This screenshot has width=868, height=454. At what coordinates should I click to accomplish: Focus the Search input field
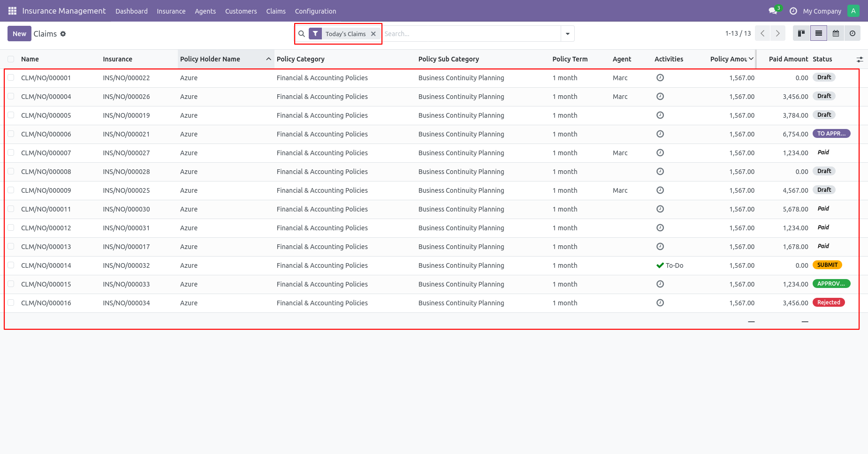pos(471,34)
